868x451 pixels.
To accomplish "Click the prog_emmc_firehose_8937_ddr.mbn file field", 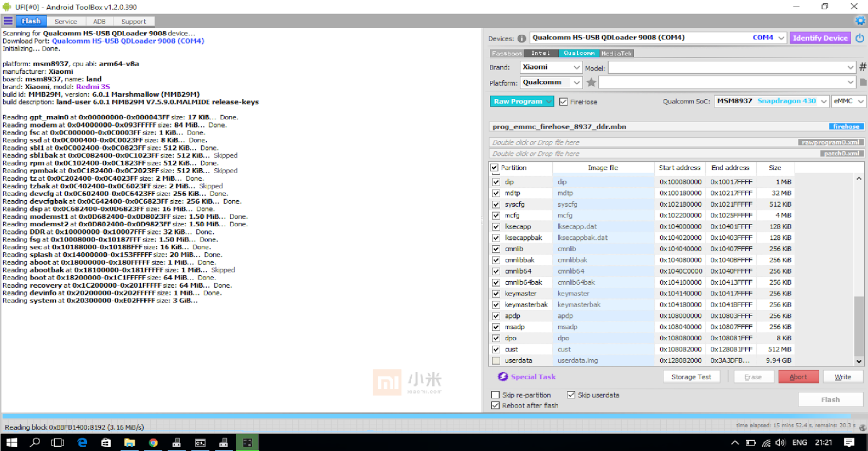I will coord(676,126).
